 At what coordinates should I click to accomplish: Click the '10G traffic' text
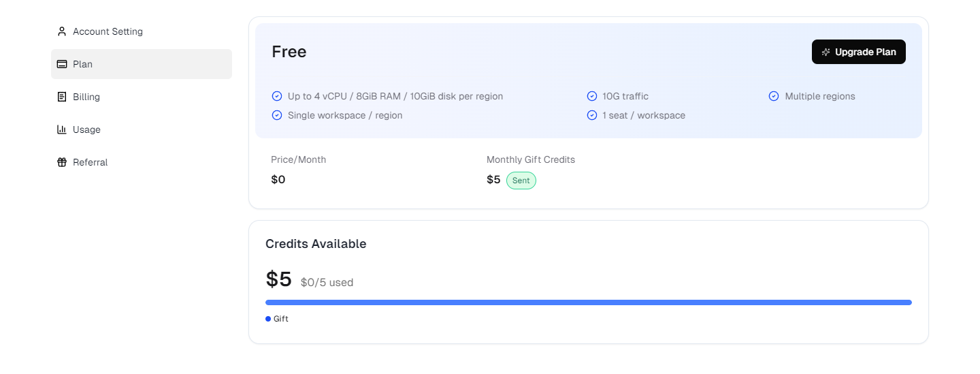[x=625, y=96]
